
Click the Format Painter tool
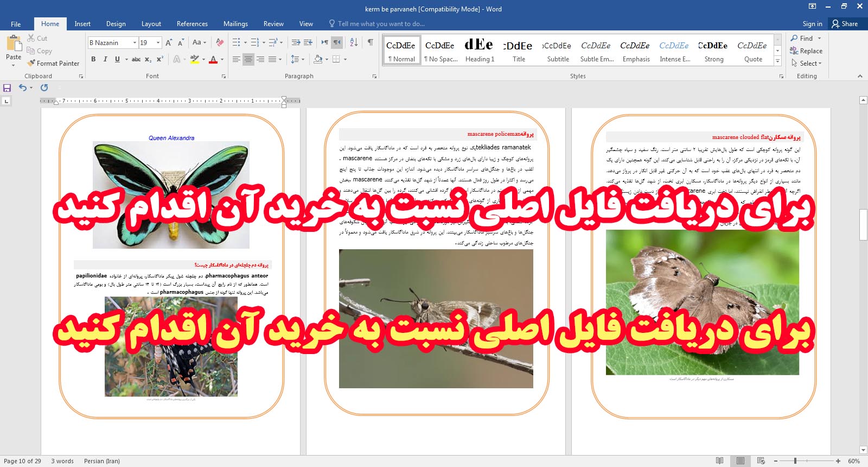[53, 64]
